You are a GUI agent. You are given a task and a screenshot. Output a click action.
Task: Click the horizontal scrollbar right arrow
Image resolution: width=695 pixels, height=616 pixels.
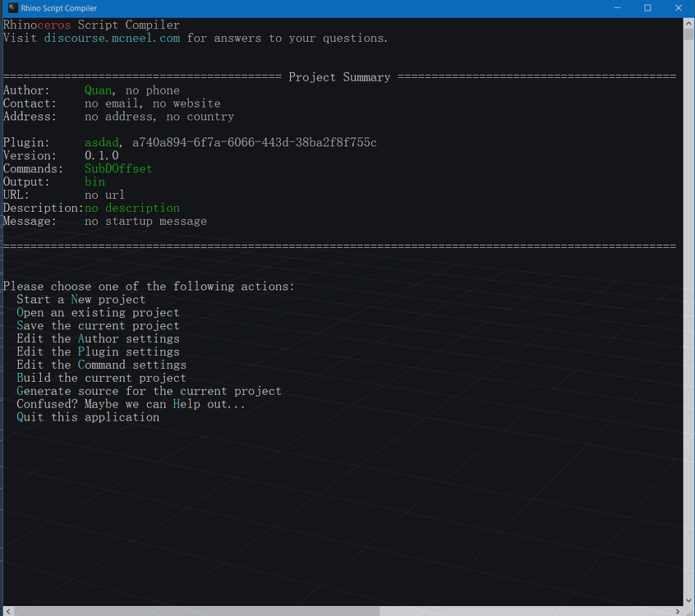[x=677, y=611]
